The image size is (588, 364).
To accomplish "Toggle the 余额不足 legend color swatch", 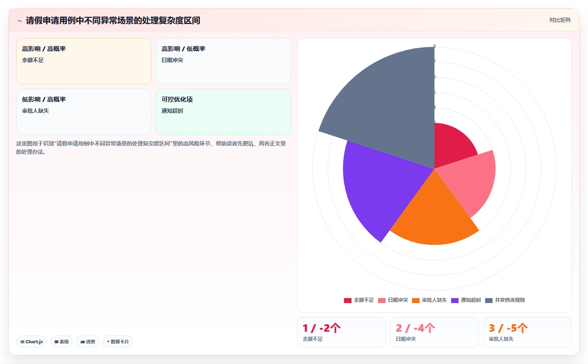I will coord(348,300).
